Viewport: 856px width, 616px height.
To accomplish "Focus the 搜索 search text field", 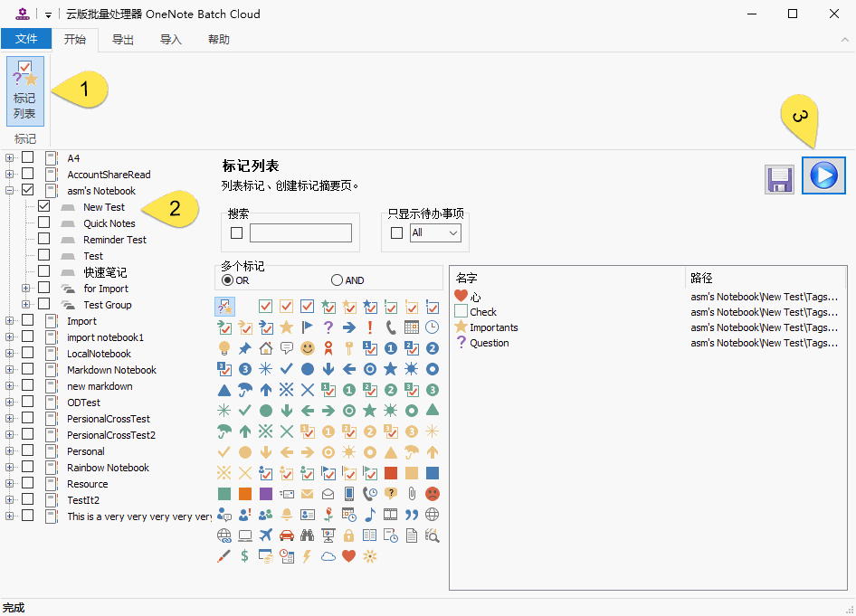I will [300, 233].
